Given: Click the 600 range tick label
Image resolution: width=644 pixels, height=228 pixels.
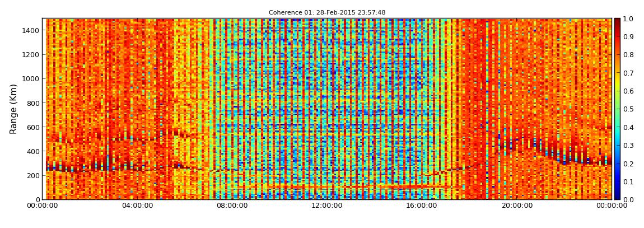Looking at the screenshot, I should [33, 127].
